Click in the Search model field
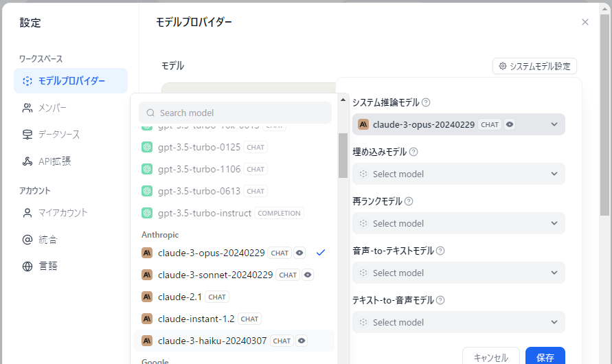 coord(235,113)
